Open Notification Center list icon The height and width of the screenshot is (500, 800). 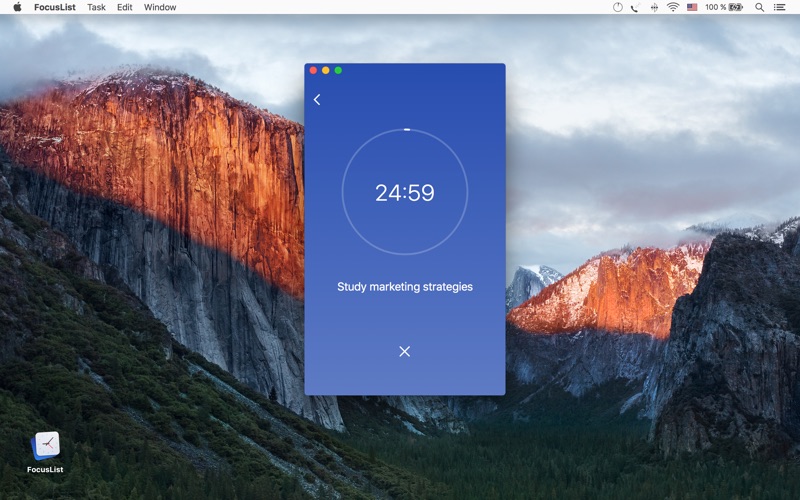click(779, 7)
